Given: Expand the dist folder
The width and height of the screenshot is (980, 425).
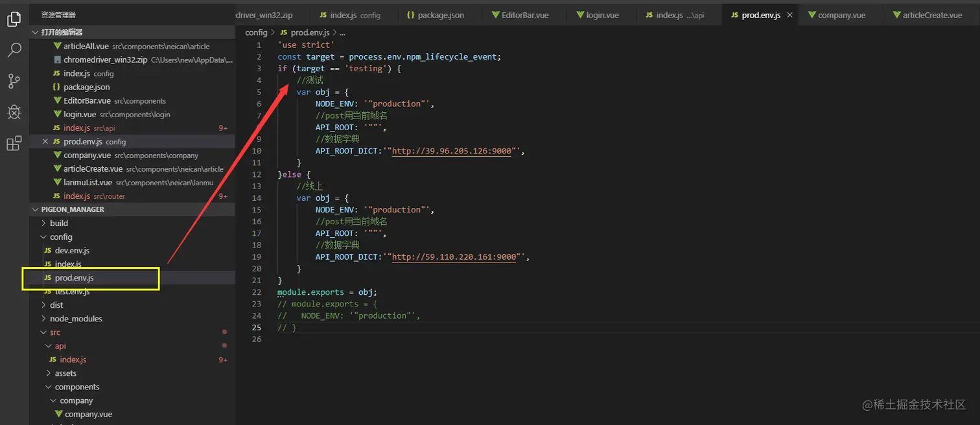Looking at the screenshot, I should (56, 304).
